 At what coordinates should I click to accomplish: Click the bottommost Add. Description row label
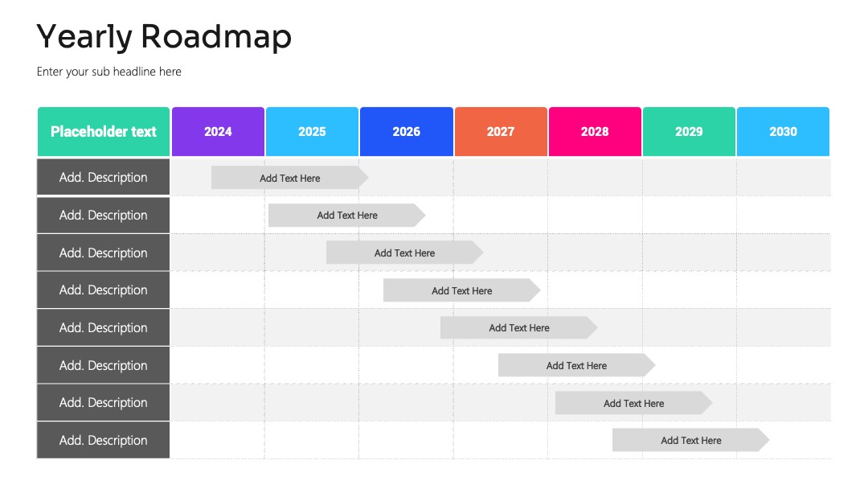pyautogui.click(x=104, y=440)
